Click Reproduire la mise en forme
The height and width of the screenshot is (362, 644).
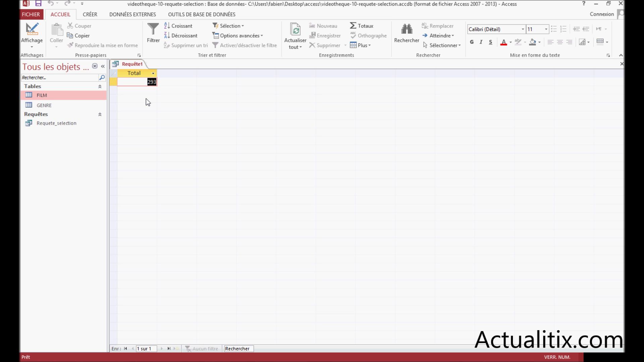[103, 45]
